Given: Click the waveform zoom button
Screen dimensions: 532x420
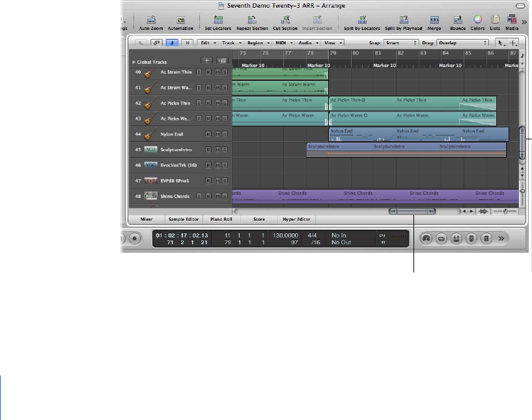Looking at the screenshot, I should (483, 212).
